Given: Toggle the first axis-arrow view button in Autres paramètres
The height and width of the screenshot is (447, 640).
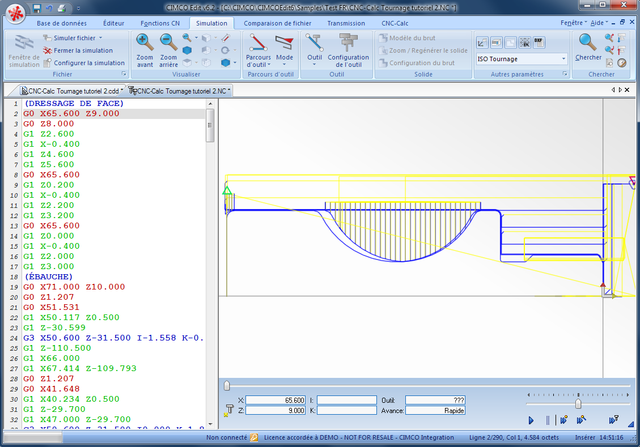Looking at the screenshot, I should coord(482,42).
